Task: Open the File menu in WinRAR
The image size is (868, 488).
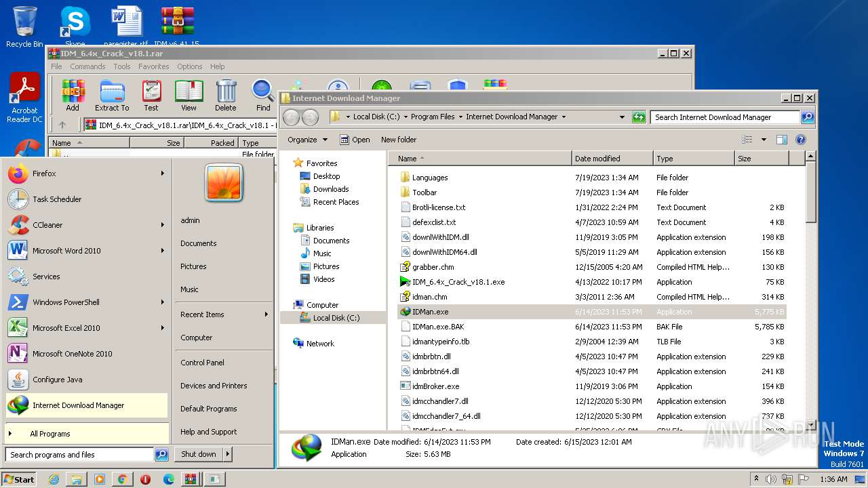Action: (56, 66)
